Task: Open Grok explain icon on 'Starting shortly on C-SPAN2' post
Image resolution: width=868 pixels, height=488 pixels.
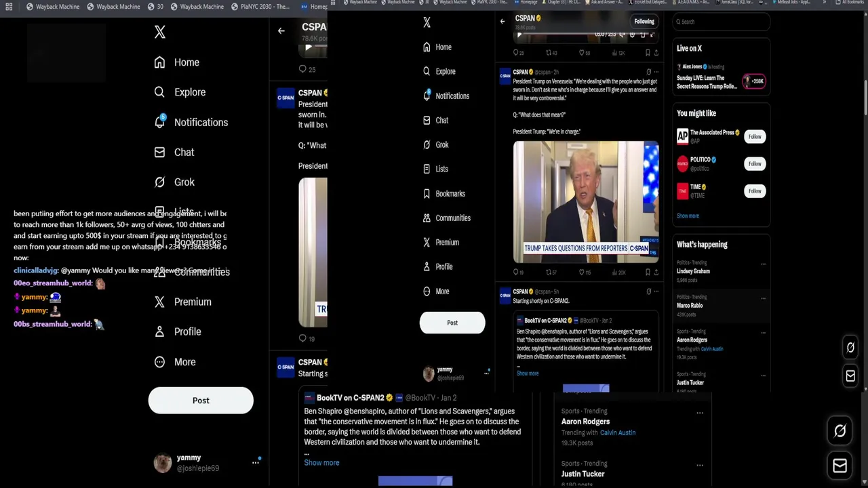Action: (648, 291)
